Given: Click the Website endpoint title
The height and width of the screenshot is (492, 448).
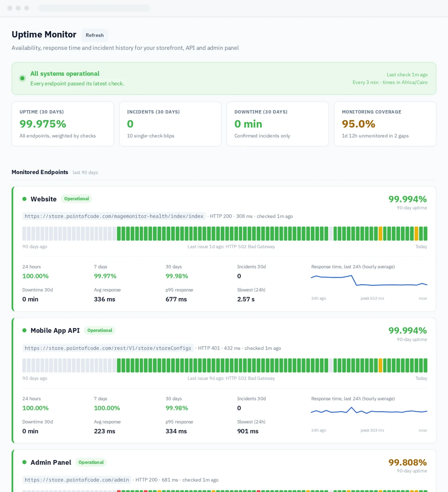Looking at the screenshot, I should (44, 199).
